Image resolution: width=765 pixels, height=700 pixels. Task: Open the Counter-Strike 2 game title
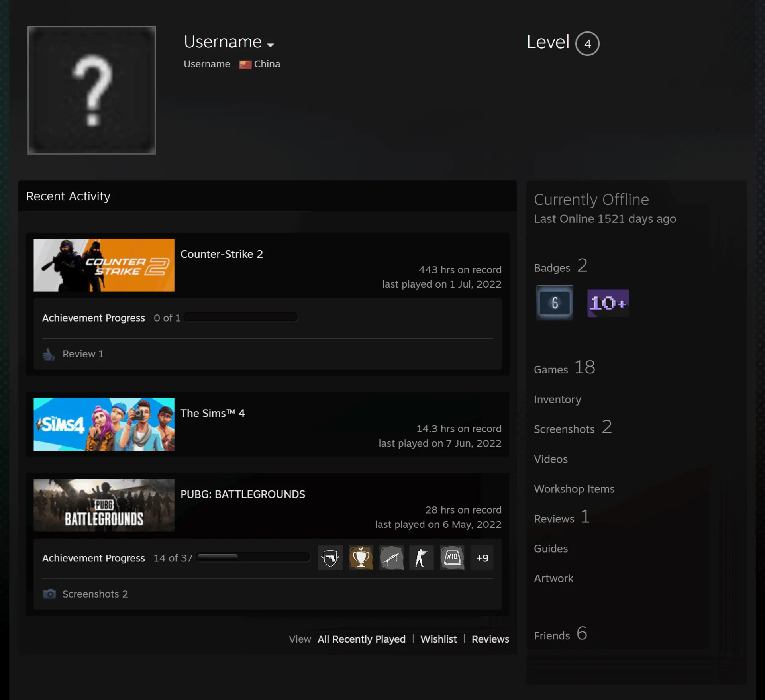click(x=222, y=254)
